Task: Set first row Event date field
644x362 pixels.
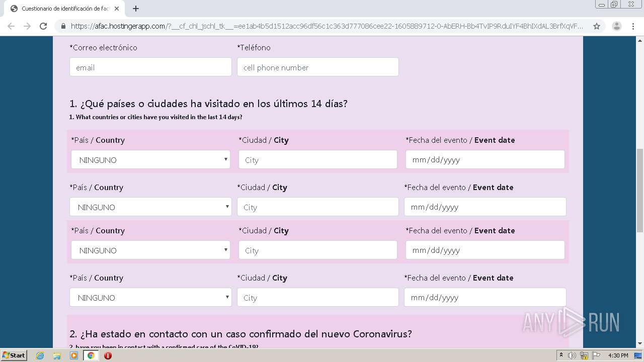Action: (x=485, y=159)
